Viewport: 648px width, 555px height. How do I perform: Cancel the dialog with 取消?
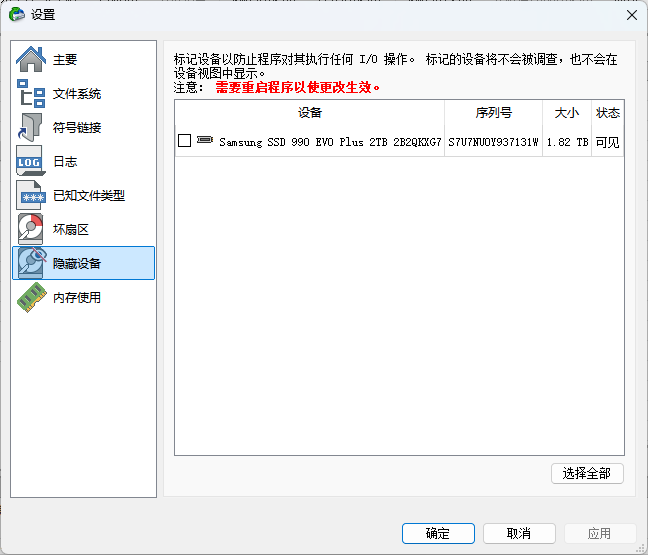519,533
